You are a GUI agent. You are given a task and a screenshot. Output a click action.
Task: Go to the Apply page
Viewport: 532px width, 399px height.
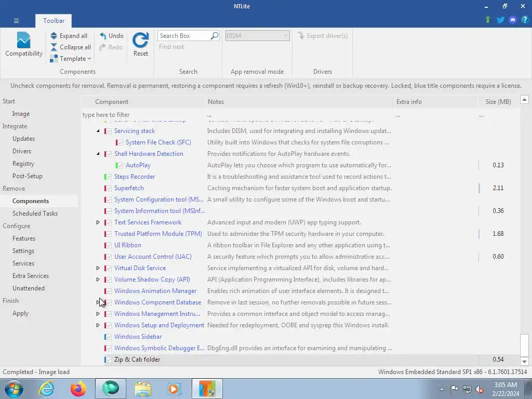click(x=20, y=313)
